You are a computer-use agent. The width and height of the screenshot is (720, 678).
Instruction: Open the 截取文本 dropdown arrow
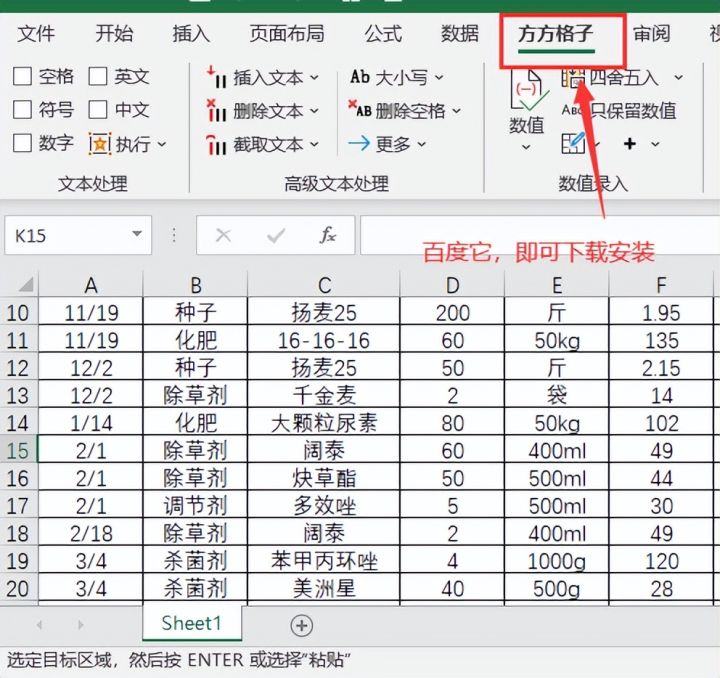point(314,145)
